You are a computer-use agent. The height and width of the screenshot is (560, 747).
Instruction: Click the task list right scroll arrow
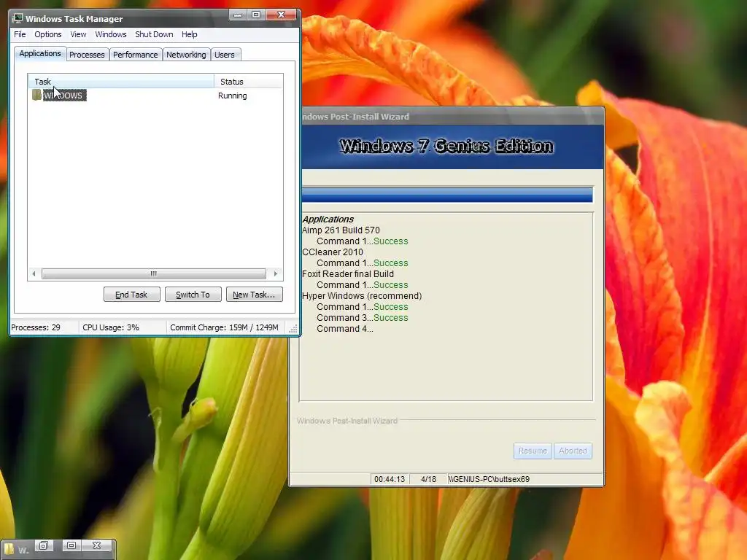coord(276,274)
